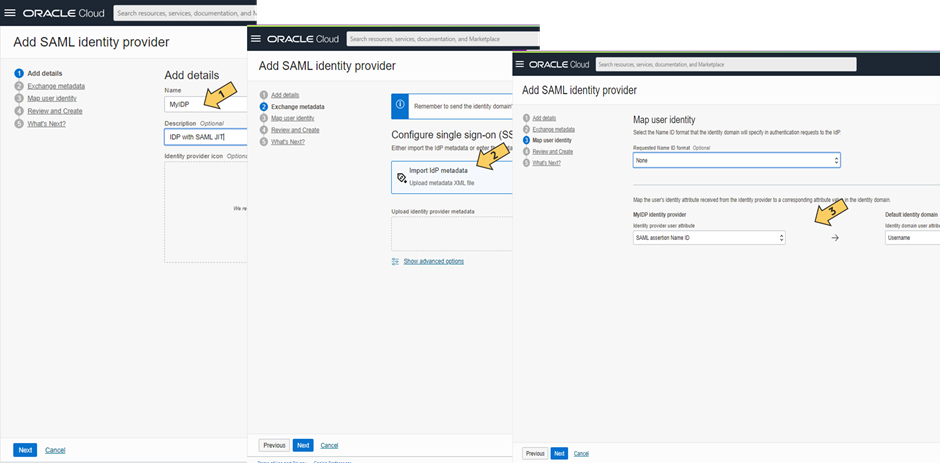940x463 pixels.
Task: Click Cancel in the Exchange metadata window
Action: coord(329,445)
